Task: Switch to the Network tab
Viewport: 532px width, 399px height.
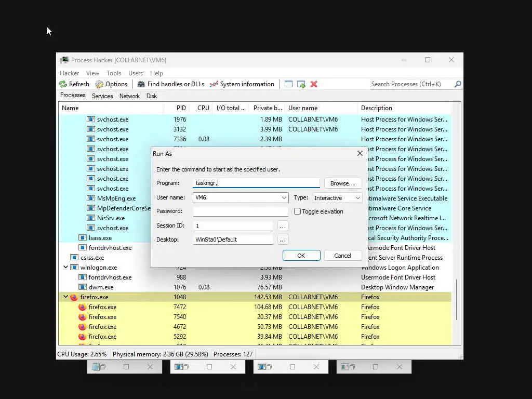Action: (x=129, y=96)
